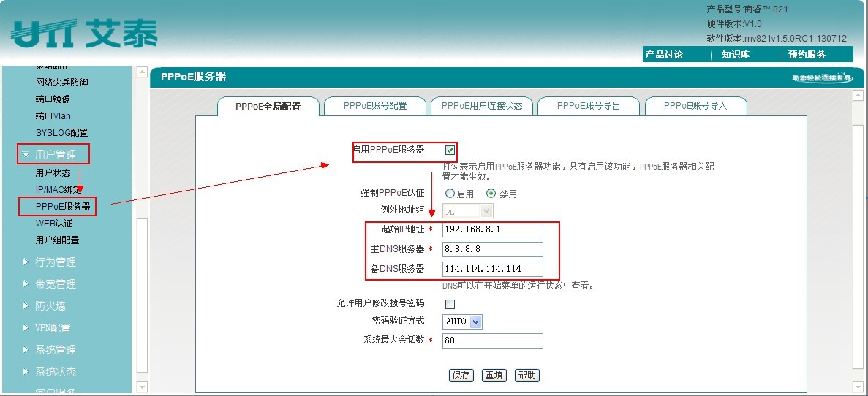Click the 重填 button
This screenshot has width=868, height=396.
[x=494, y=376]
